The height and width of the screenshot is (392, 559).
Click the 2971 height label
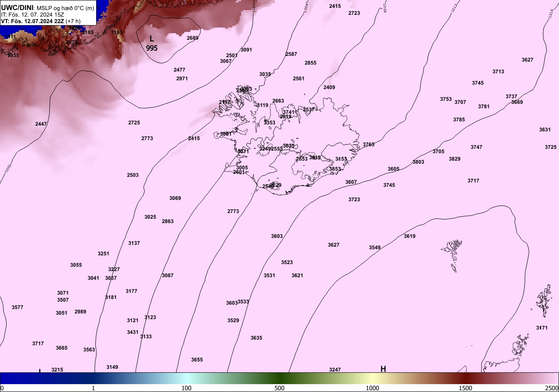(x=182, y=79)
